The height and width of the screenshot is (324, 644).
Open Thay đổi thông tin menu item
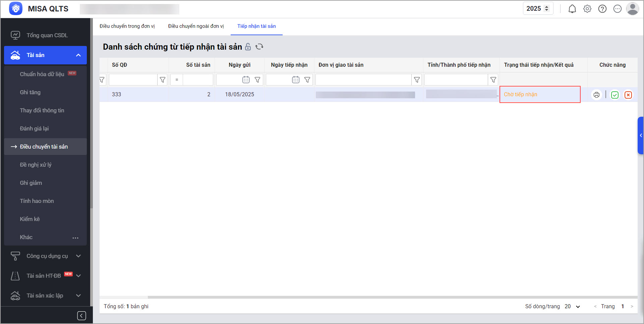[x=45, y=110]
